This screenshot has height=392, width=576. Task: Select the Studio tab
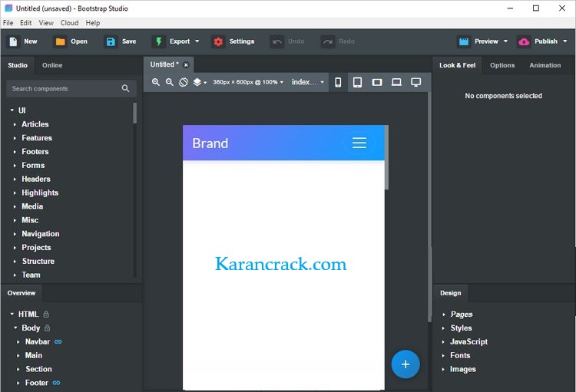tap(18, 65)
